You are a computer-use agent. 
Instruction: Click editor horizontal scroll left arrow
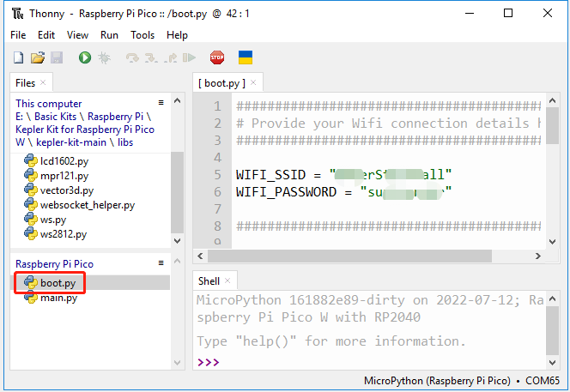[x=200, y=256]
